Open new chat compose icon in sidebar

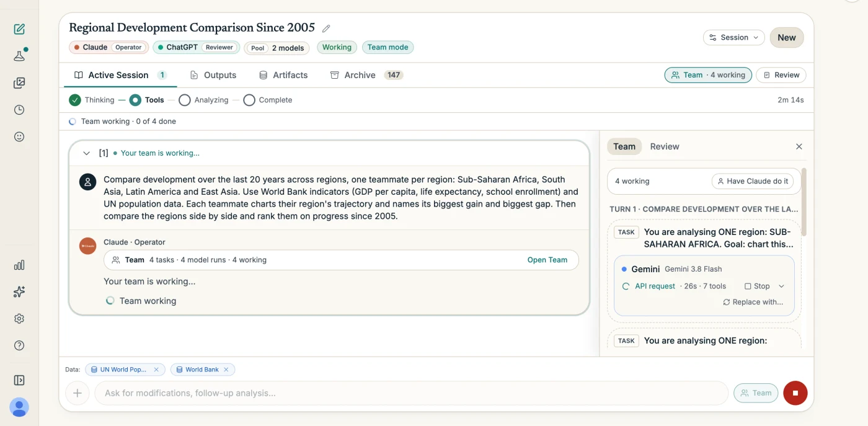point(19,29)
